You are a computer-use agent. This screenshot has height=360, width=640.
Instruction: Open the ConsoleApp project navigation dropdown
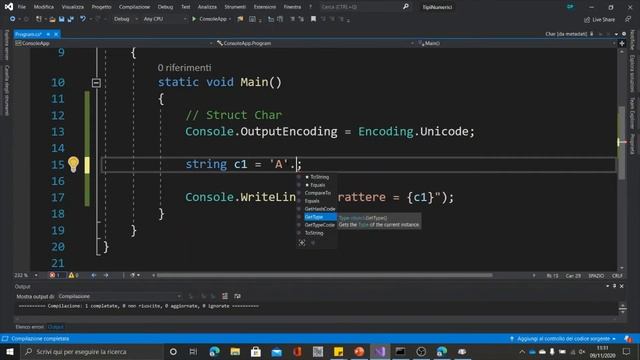(114, 43)
